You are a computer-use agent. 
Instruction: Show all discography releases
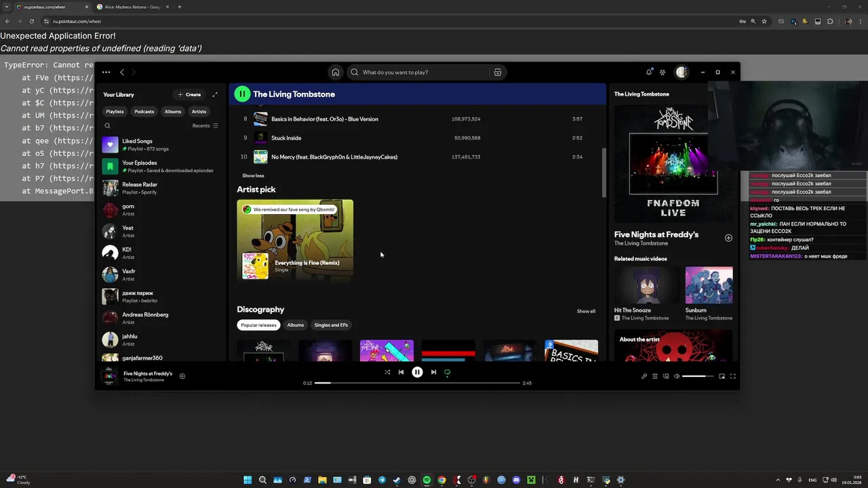[x=586, y=311]
